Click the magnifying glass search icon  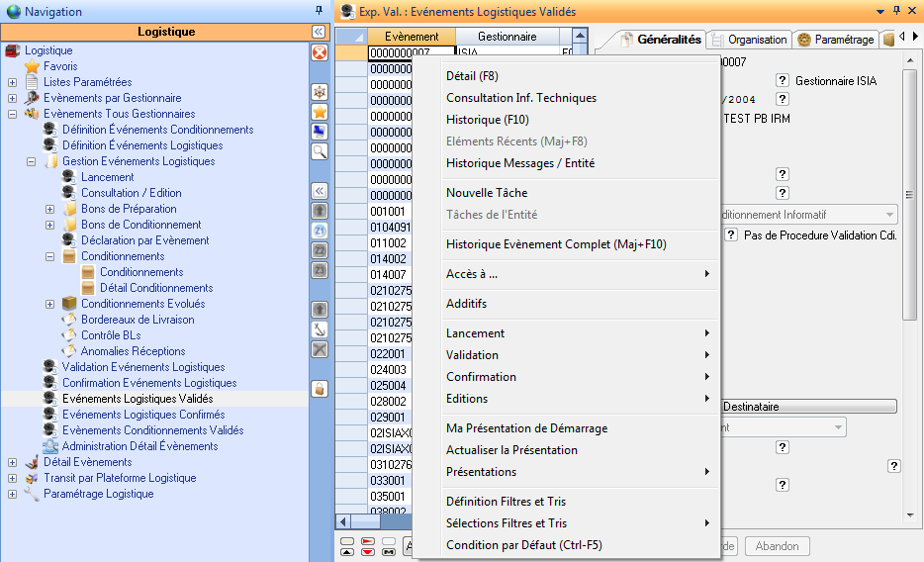320,151
